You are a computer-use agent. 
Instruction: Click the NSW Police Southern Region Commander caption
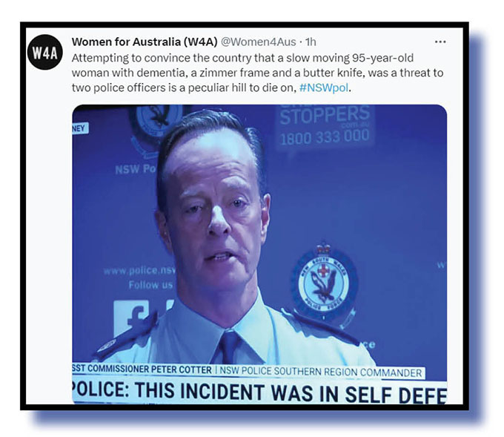[320, 372]
